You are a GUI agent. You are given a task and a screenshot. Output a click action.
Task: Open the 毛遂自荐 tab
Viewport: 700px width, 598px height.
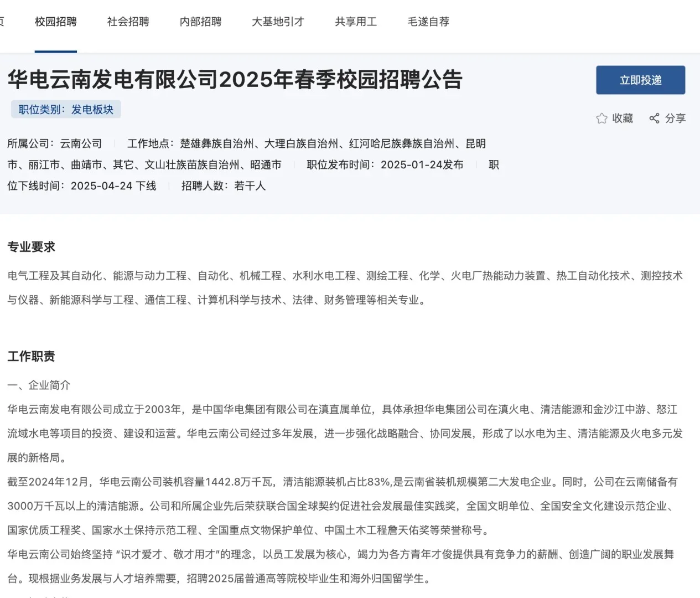pos(428,22)
